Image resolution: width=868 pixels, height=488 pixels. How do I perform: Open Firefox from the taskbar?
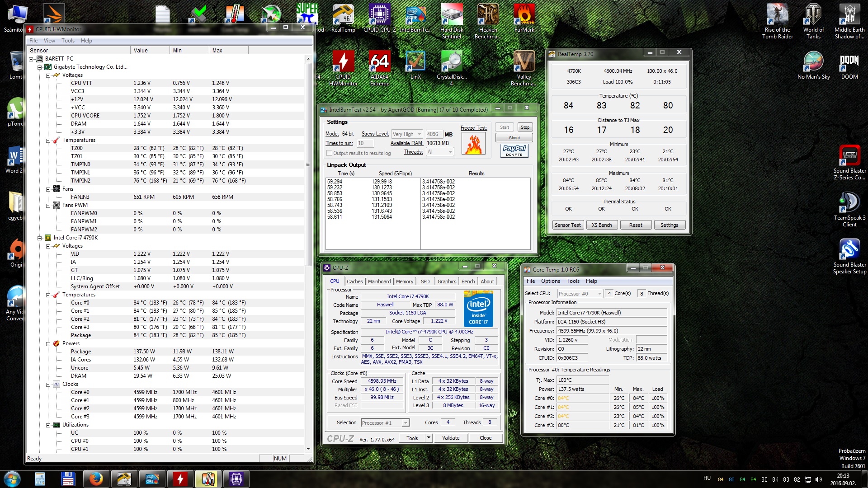(x=96, y=479)
